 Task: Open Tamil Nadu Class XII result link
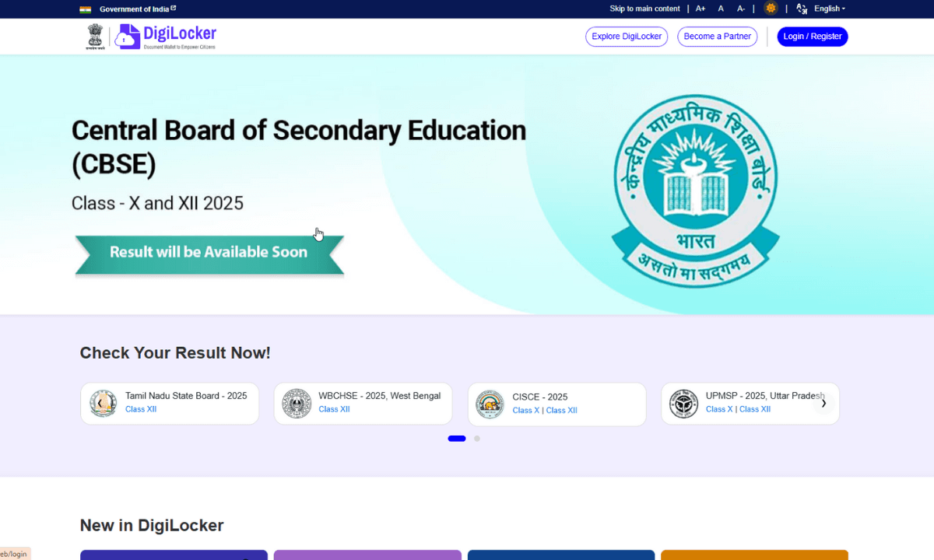pos(141,409)
